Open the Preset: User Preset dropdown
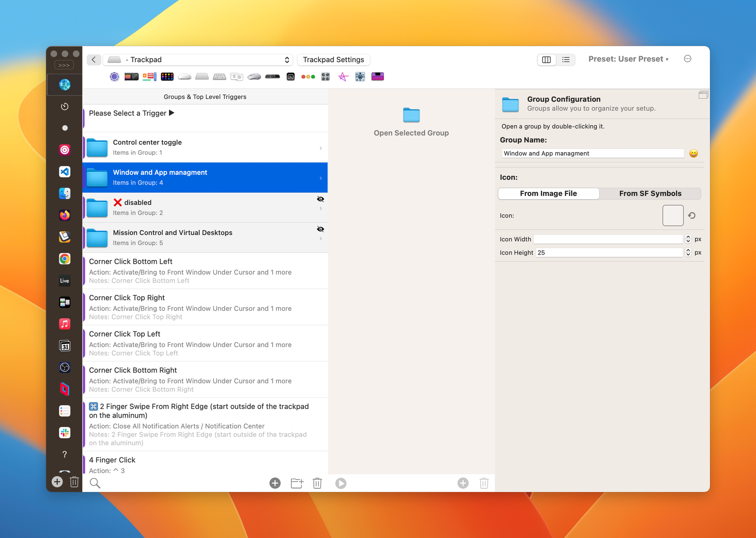The width and height of the screenshot is (756, 538). pos(628,59)
